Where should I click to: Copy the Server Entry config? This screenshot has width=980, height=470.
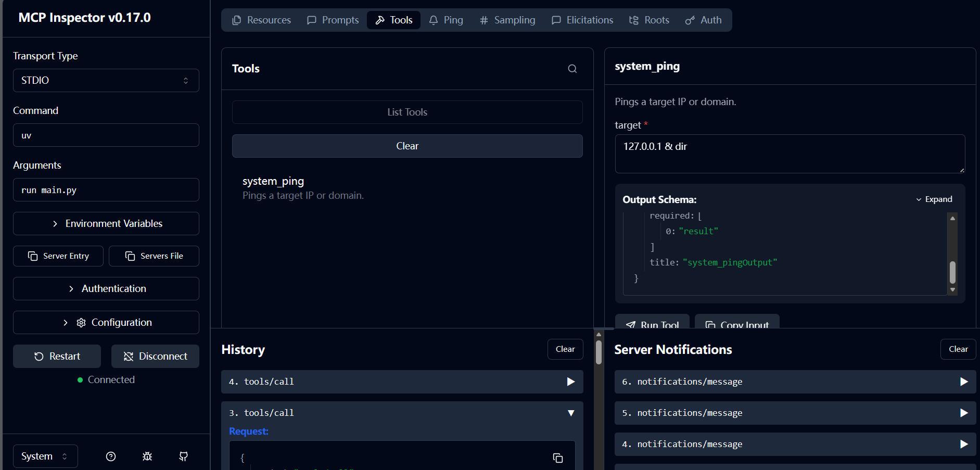tap(58, 256)
